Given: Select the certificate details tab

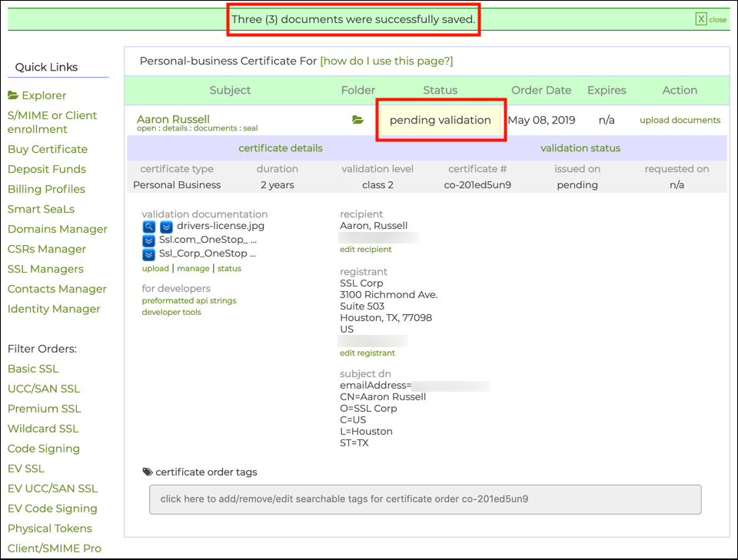Looking at the screenshot, I should coord(280,148).
